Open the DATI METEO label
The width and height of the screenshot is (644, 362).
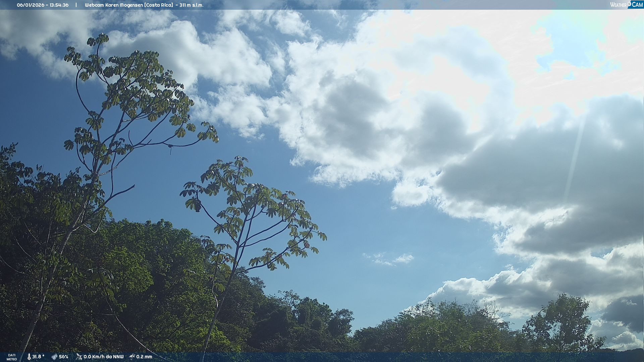click(12, 357)
